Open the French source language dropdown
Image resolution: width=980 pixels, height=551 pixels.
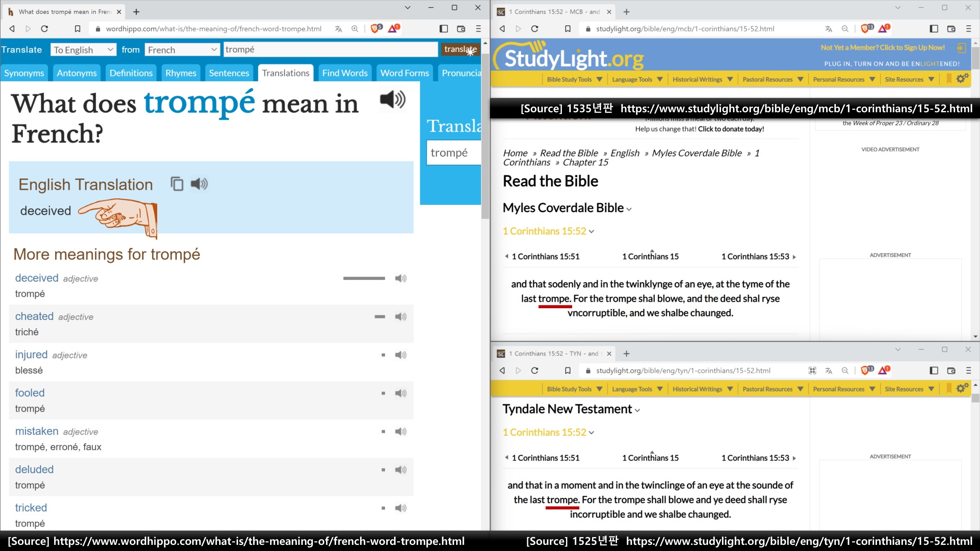182,50
